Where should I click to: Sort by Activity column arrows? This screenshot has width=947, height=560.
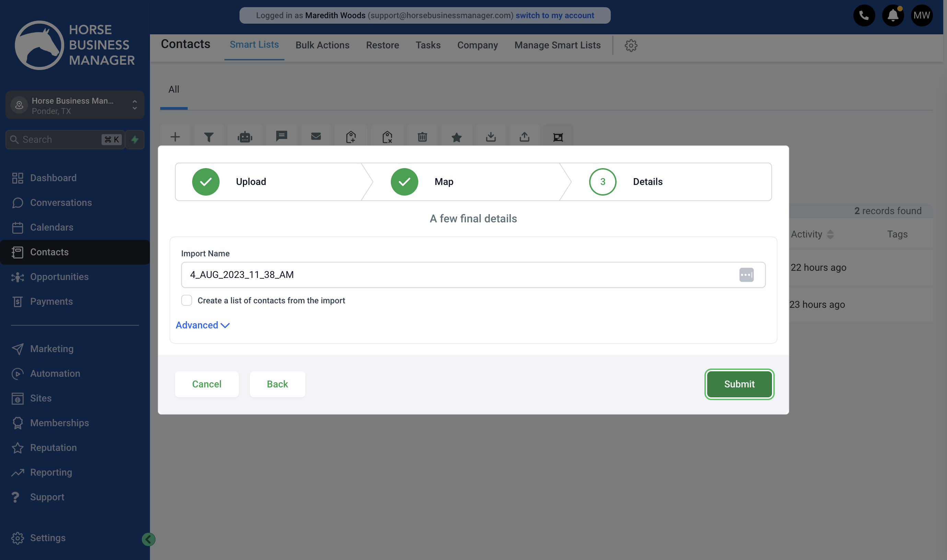(x=830, y=234)
